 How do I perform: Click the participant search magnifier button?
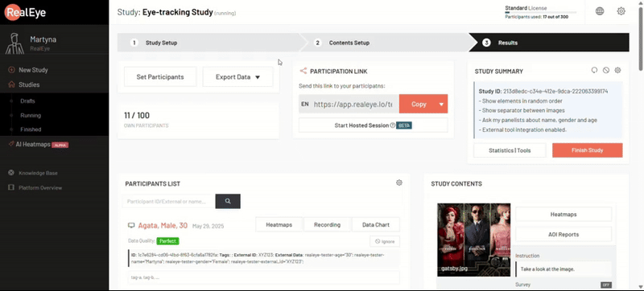click(x=228, y=201)
